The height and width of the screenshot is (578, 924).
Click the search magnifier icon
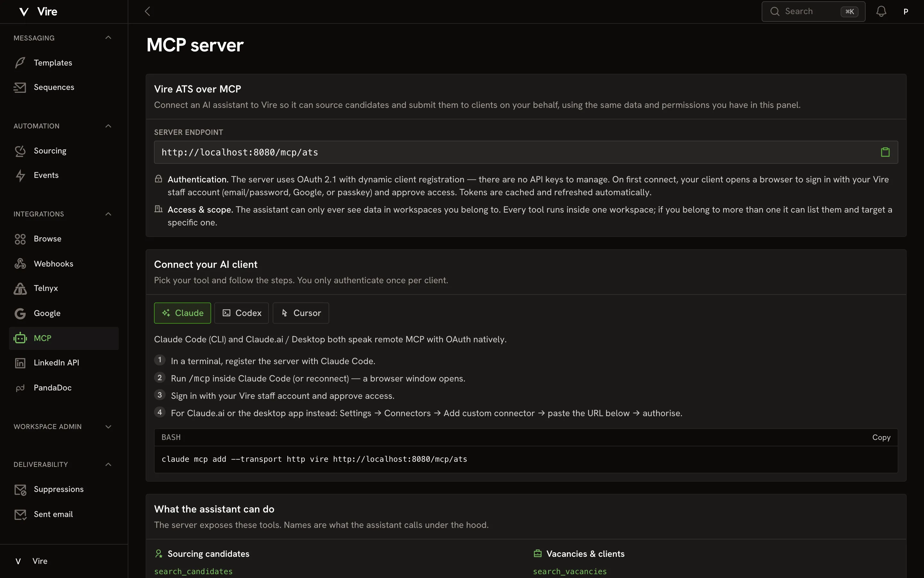tap(775, 12)
